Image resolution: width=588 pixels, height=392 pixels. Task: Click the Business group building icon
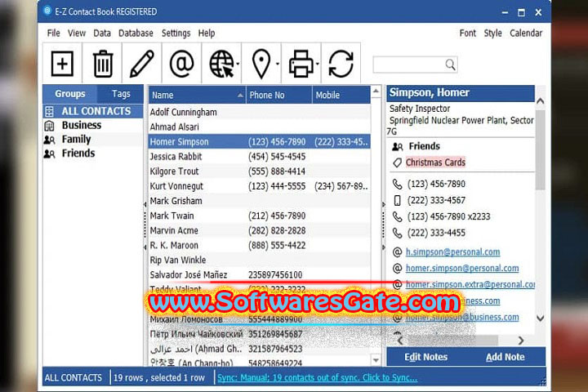(x=49, y=125)
